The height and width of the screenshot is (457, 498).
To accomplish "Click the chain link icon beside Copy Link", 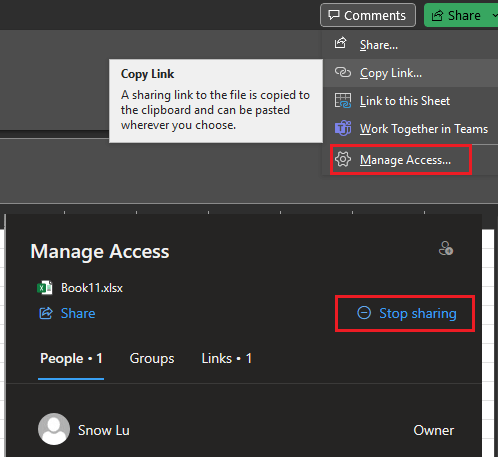I will (343, 72).
